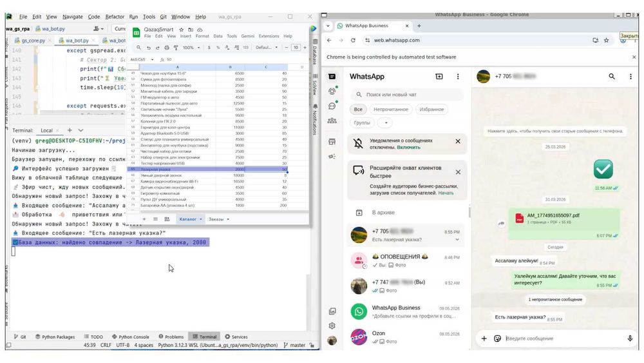This screenshot has width=644, height=363.
Task: Increase Sheets font size plus button
Action: (x=305, y=48)
